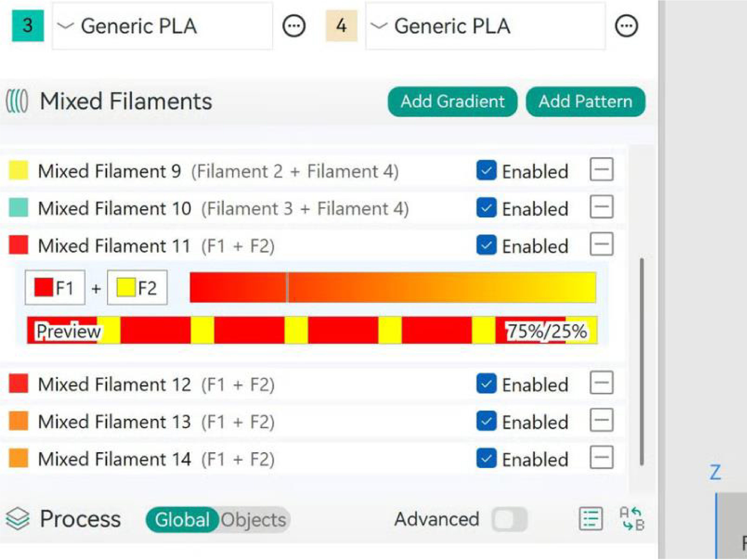Open filament 4 Generic PLA dropdown
This screenshot has height=560, width=747.
485,26
